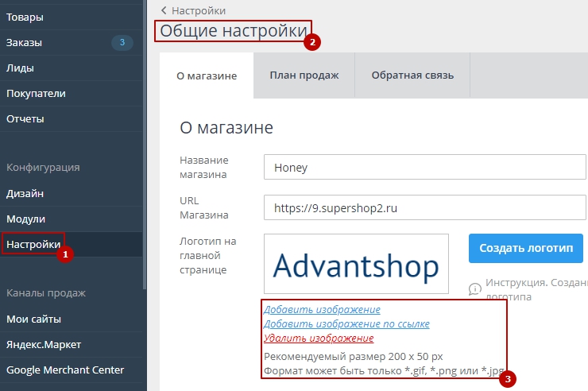Click the Удалить изображение link
The width and height of the screenshot is (588, 391).
(x=318, y=338)
